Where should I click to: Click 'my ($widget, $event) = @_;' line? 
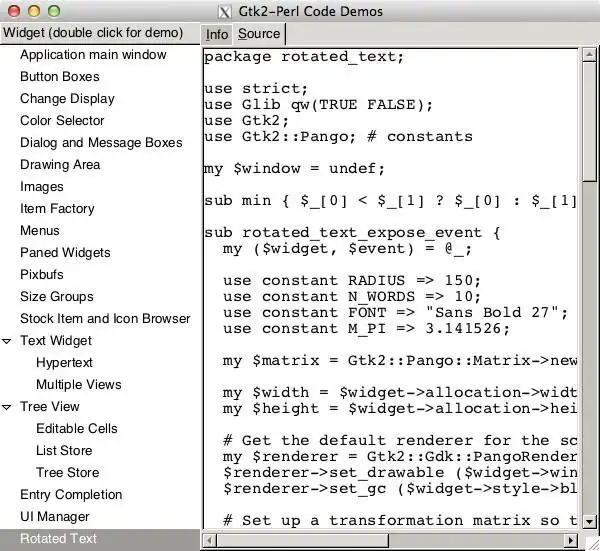tap(347, 249)
